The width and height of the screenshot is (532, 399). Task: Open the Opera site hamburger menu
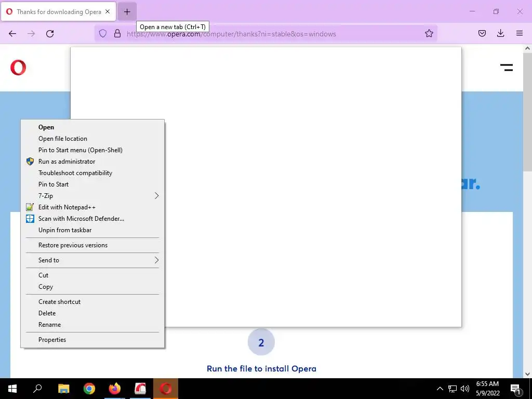507,68
